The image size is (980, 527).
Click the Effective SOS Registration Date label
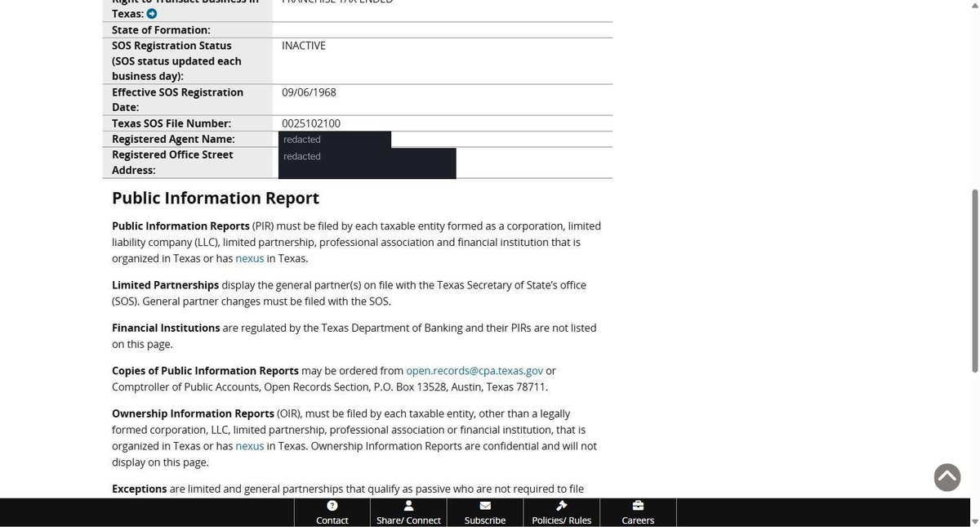click(177, 100)
